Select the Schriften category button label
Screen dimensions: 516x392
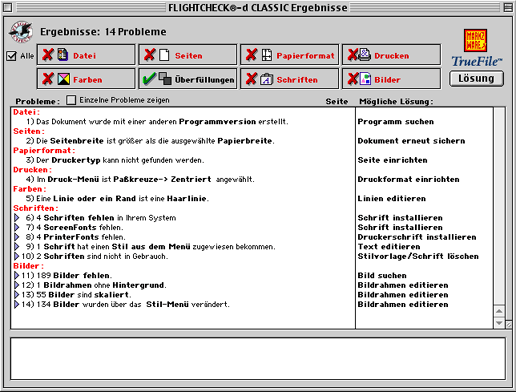pyautogui.click(x=297, y=80)
